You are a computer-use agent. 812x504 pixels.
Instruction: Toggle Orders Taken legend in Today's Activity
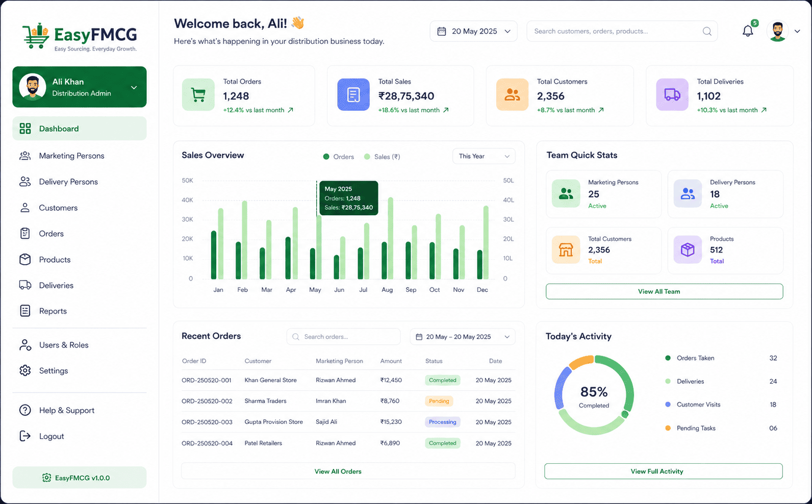point(690,358)
